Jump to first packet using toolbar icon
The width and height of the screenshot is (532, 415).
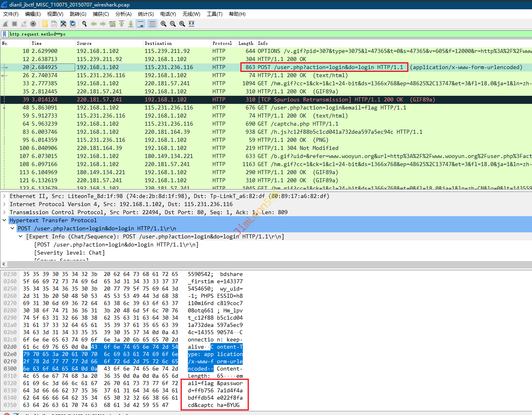[122, 24]
